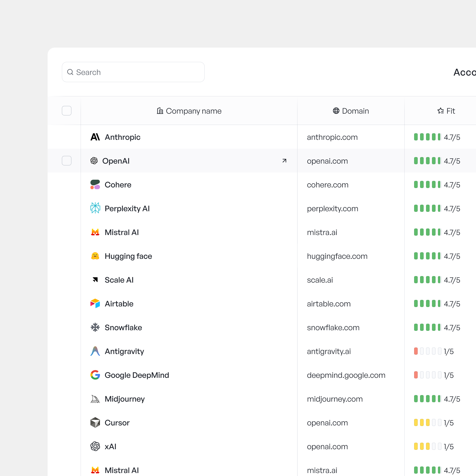Screen dimensions: 476x476
Task: Click Cursor's yellow 1/5 fit score
Action: (434, 422)
